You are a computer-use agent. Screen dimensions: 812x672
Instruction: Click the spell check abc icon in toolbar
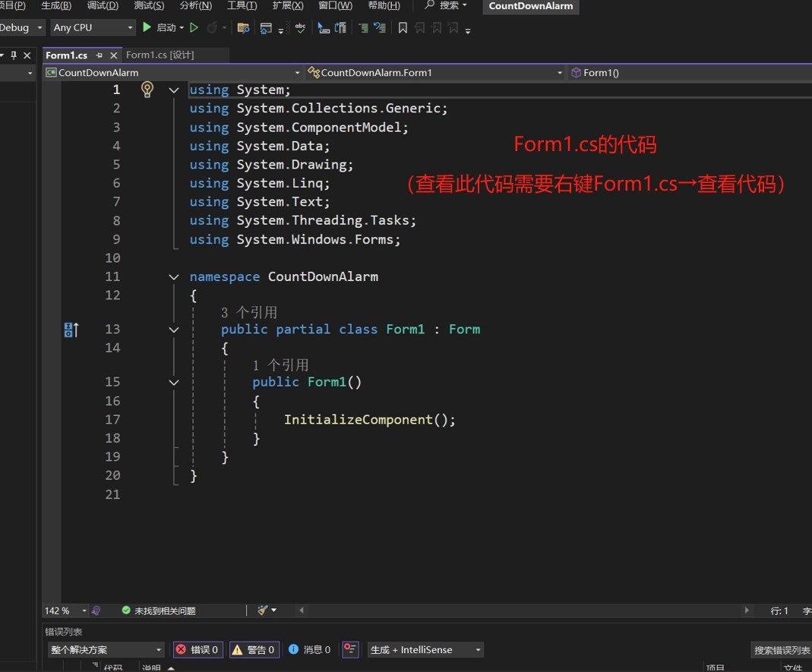coord(301,27)
